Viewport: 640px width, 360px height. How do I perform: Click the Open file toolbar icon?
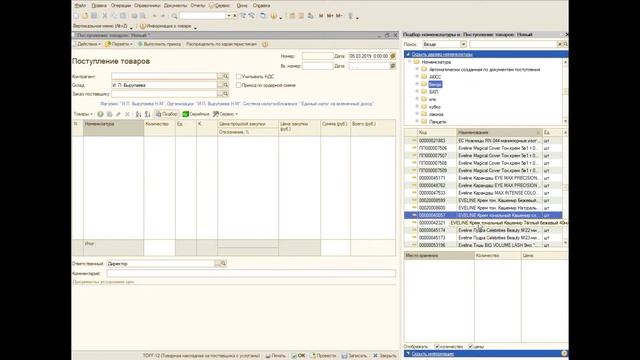tap(85, 16)
